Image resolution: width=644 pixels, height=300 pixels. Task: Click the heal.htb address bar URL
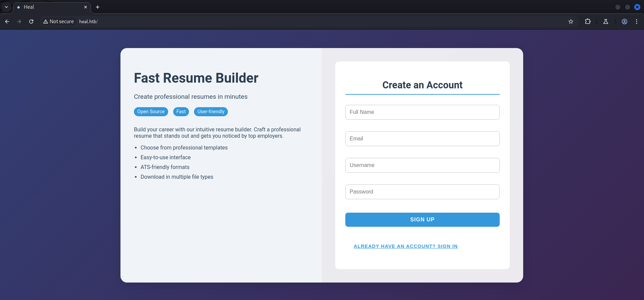pyautogui.click(x=88, y=22)
